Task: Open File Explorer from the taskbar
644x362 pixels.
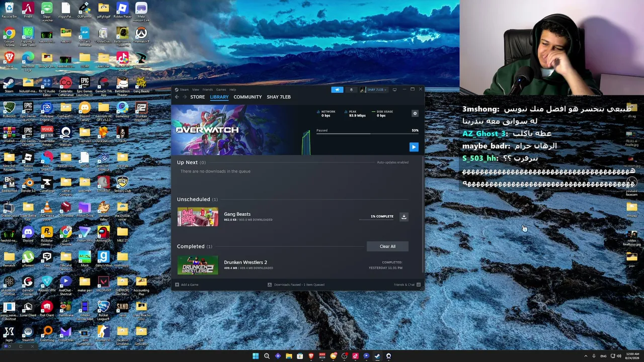Action: 289,356
